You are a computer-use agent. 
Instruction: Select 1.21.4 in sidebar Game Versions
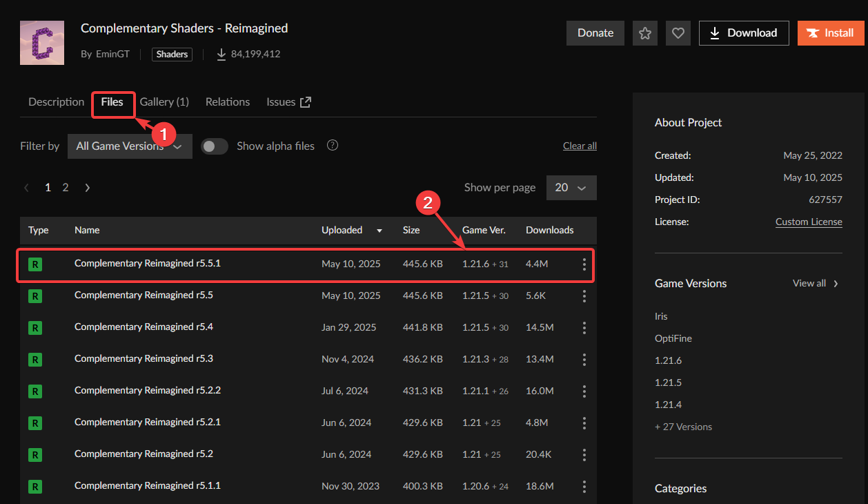[668, 405]
